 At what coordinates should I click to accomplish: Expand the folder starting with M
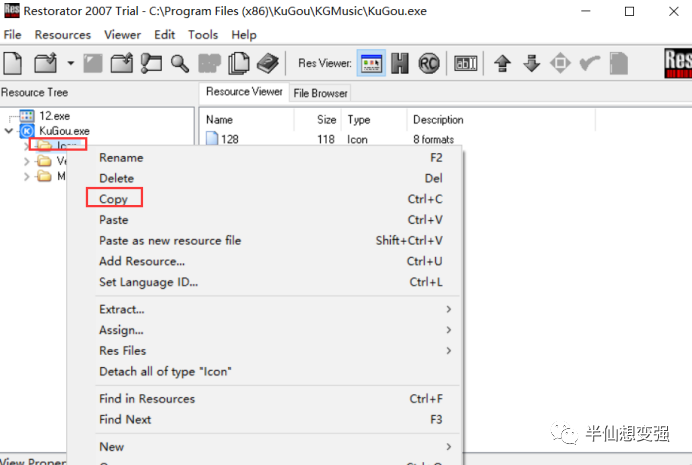coord(26,176)
